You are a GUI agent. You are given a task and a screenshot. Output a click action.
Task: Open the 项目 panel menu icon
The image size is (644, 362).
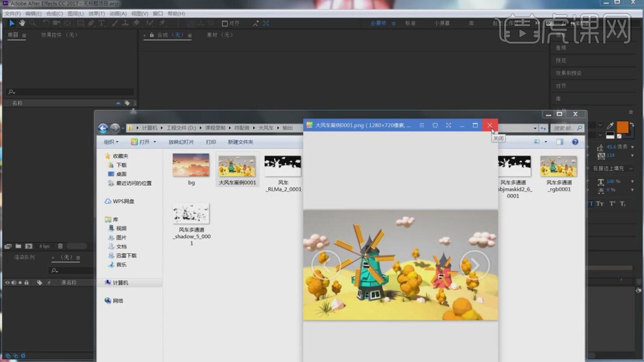pyautogui.click(x=24, y=35)
